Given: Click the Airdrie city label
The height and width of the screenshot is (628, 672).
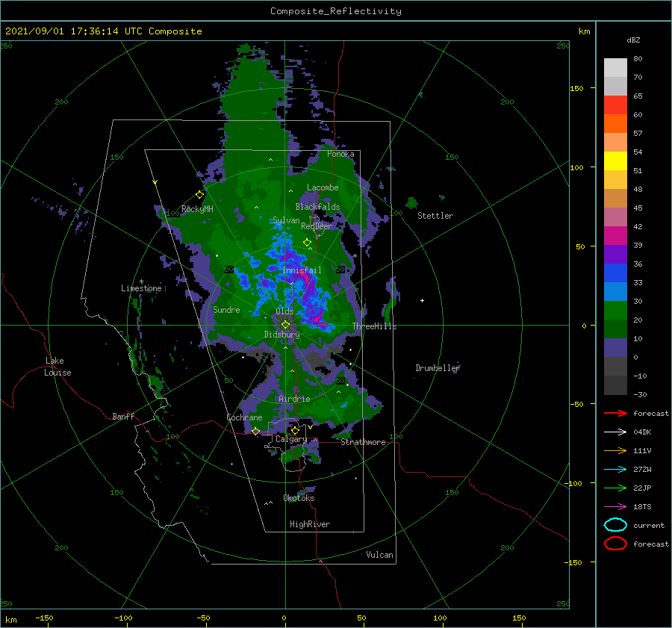Looking at the screenshot, I should tap(294, 399).
